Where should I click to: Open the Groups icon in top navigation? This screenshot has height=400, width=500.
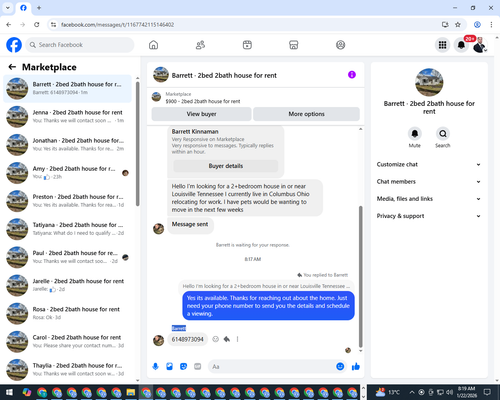(x=340, y=45)
